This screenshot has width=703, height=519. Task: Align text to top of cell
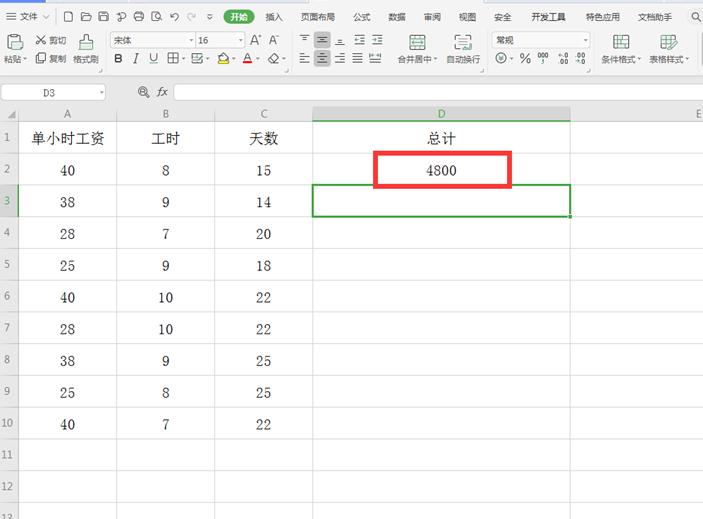pos(304,40)
